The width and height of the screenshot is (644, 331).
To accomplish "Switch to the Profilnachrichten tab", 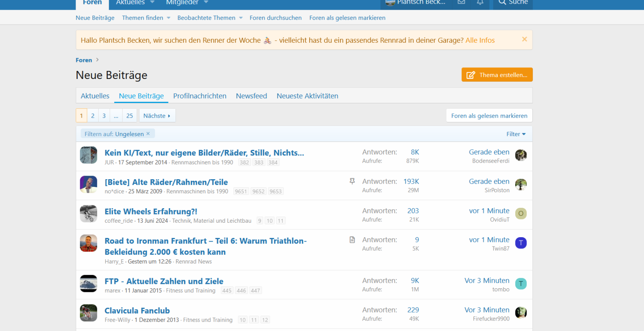I will pos(200,96).
